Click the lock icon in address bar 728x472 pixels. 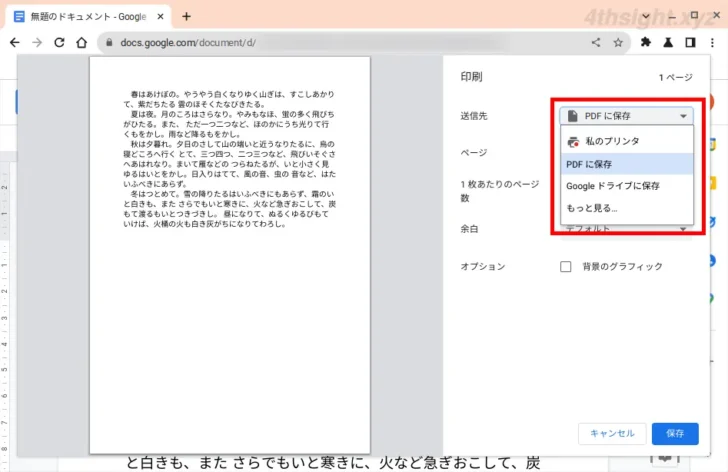(x=109, y=42)
